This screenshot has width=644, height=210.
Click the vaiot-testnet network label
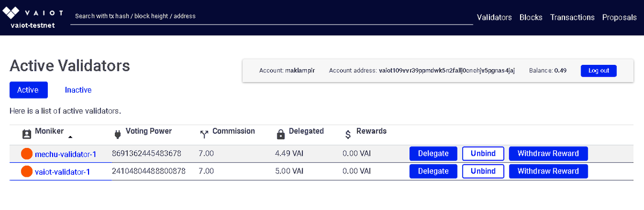[x=33, y=25]
